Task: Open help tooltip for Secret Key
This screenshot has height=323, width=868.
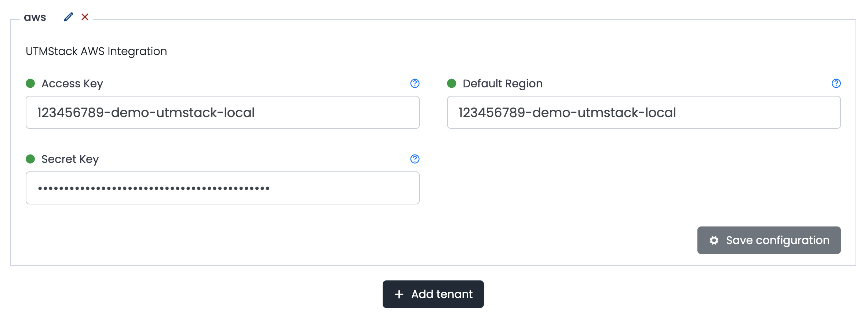Action: coord(415,159)
